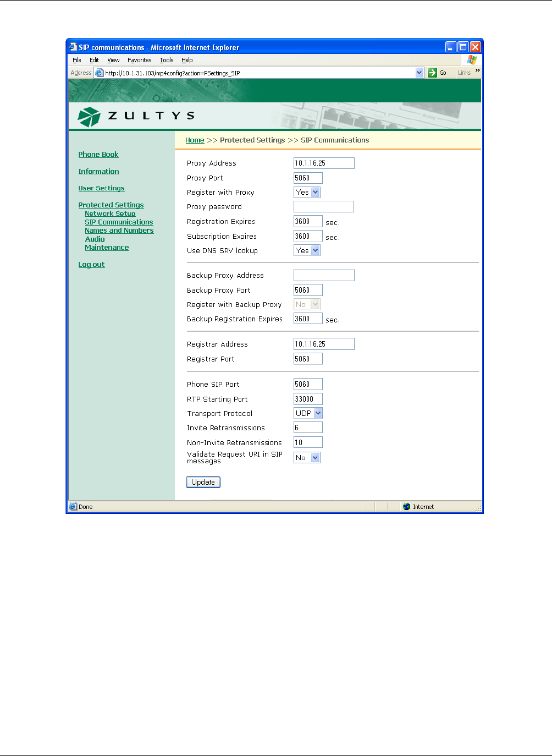Click the Invite Retransmissions field
The height and width of the screenshot is (756, 552).
pos(308,428)
